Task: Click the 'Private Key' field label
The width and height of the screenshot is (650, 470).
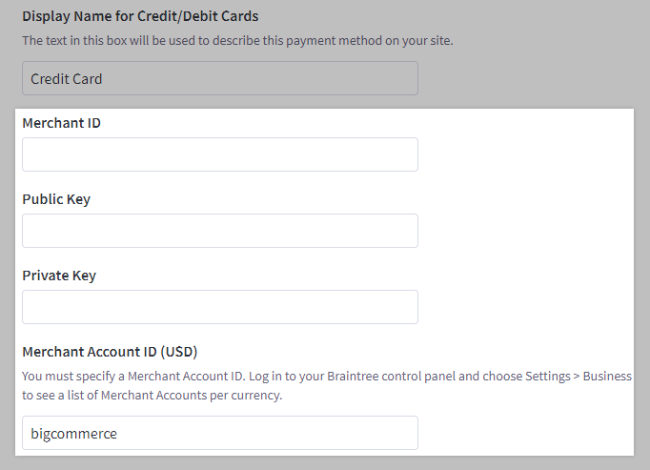Action: (59, 275)
